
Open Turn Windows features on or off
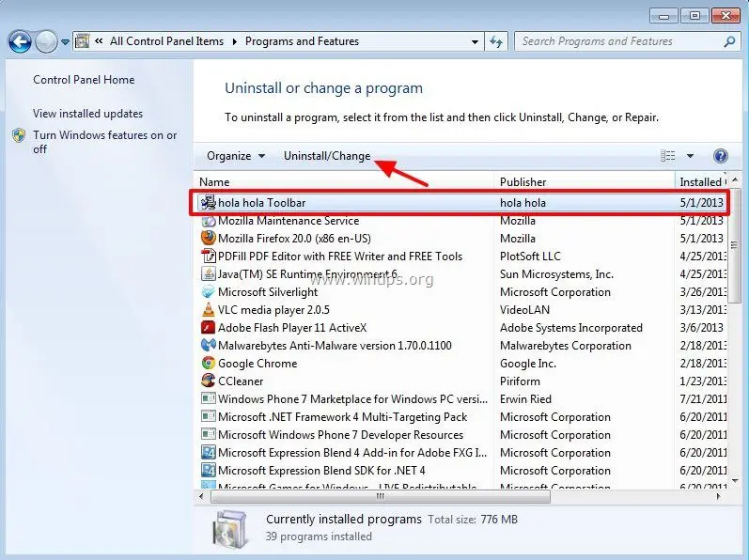tap(104, 142)
